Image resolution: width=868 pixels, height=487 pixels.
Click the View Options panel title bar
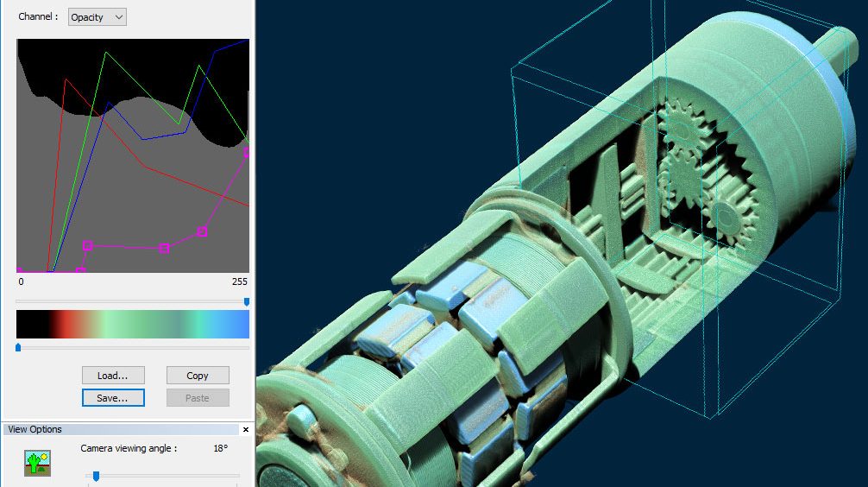[121, 430]
